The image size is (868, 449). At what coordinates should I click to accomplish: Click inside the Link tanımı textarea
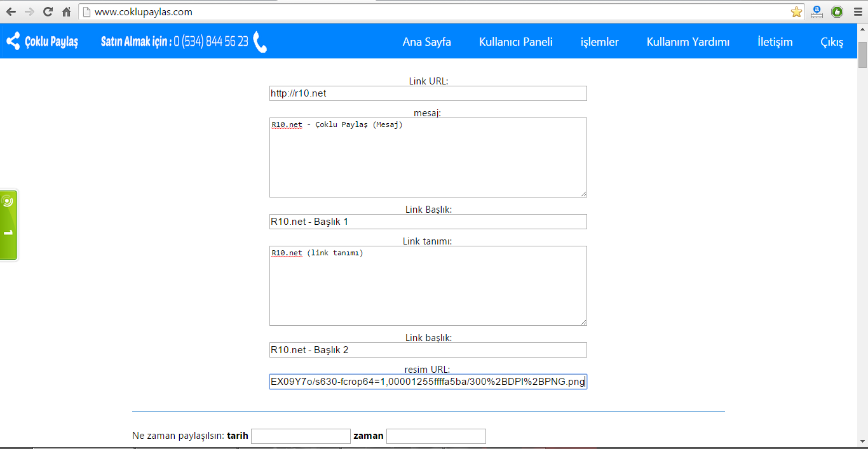point(428,286)
